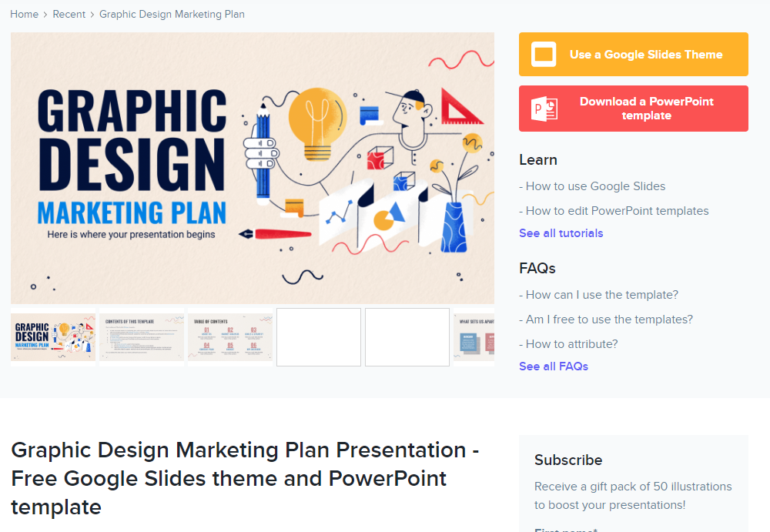Click See all tutorials link
770x532 pixels.
(561, 233)
